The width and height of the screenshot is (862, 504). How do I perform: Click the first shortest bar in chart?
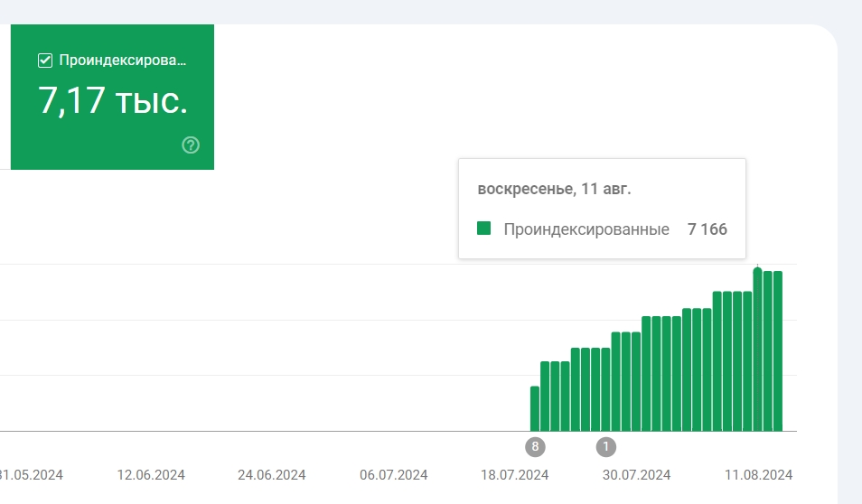535,409
